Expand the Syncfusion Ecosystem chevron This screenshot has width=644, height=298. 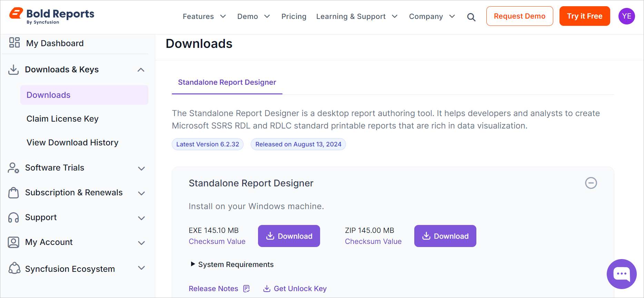[141, 268]
